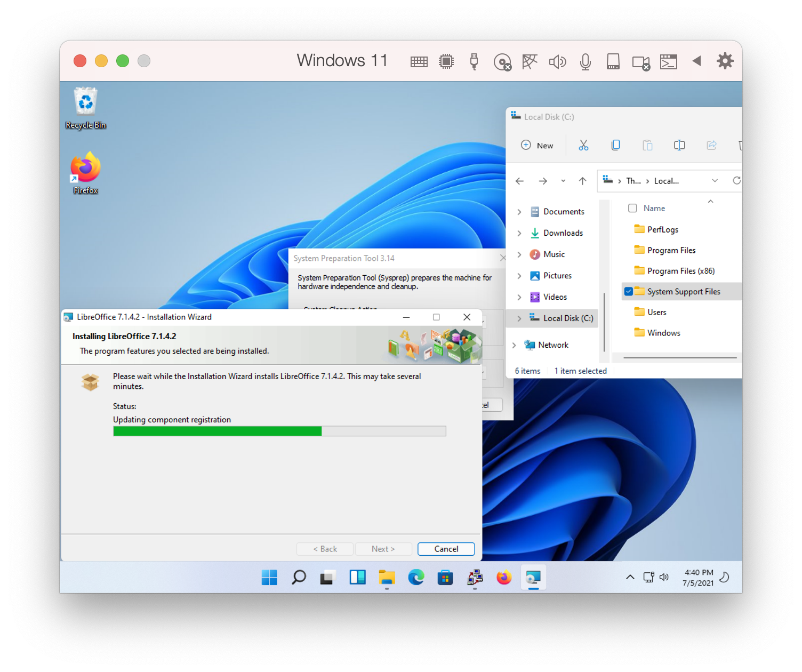The height and width of the screenshot is (672, 802).
Task: Open the CD/DVD disc icon in VM toolbar
Action: [502, 62]
